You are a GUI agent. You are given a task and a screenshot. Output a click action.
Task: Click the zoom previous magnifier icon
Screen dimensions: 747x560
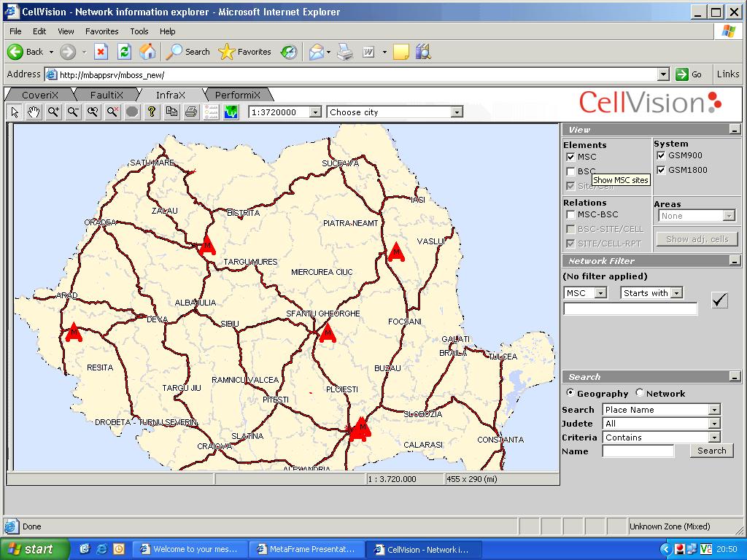[93, 112]
